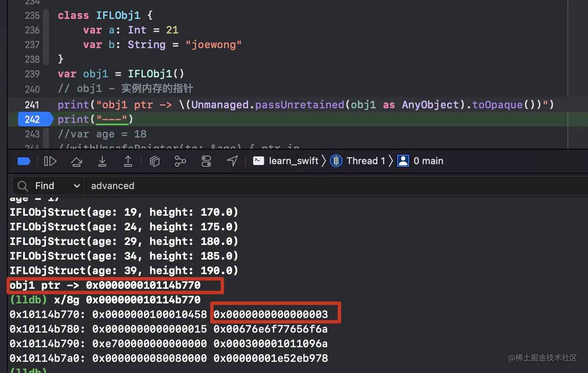Open the Debug View Hierarchy tool
This screenshot has height=373, width=588.
click(155, 161)
